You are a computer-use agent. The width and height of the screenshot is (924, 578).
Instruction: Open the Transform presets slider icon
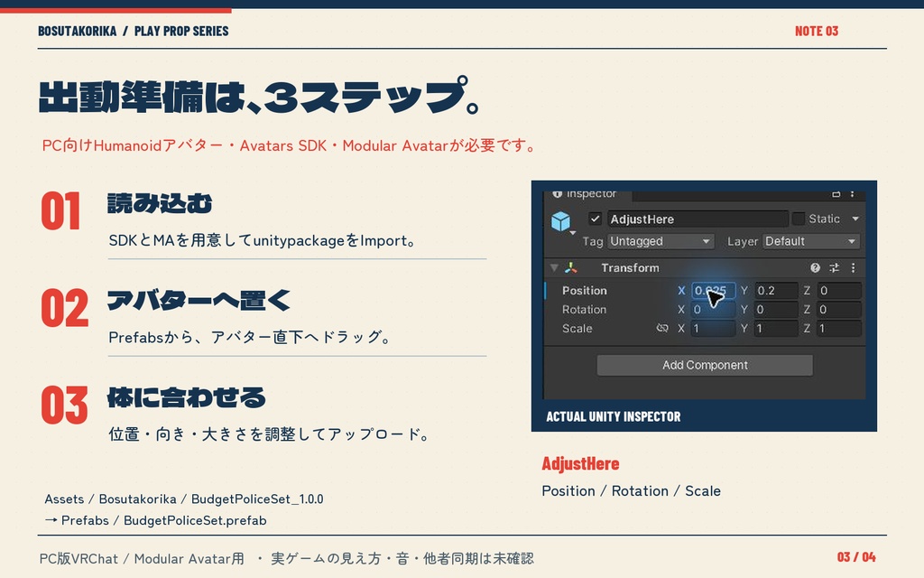[x=835, y=267]
